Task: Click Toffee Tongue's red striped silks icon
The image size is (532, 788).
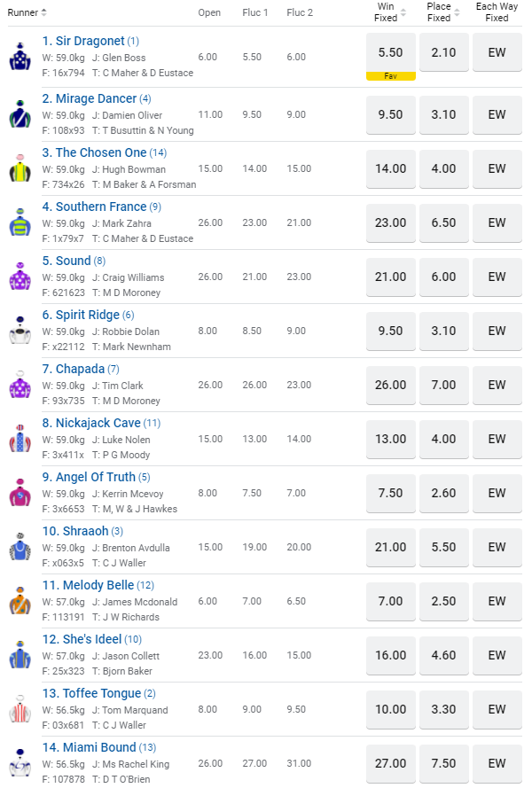Action: click(x=20, y=709)
